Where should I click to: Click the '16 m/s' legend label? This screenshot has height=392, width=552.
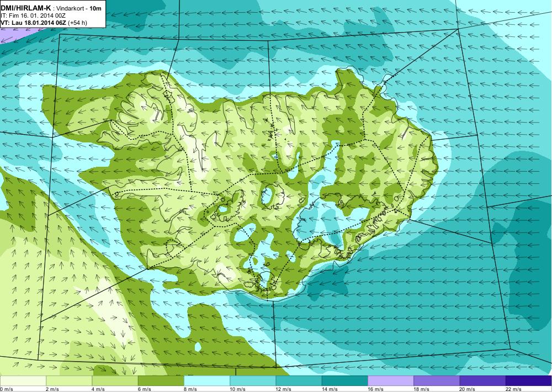tap(375, 389)
